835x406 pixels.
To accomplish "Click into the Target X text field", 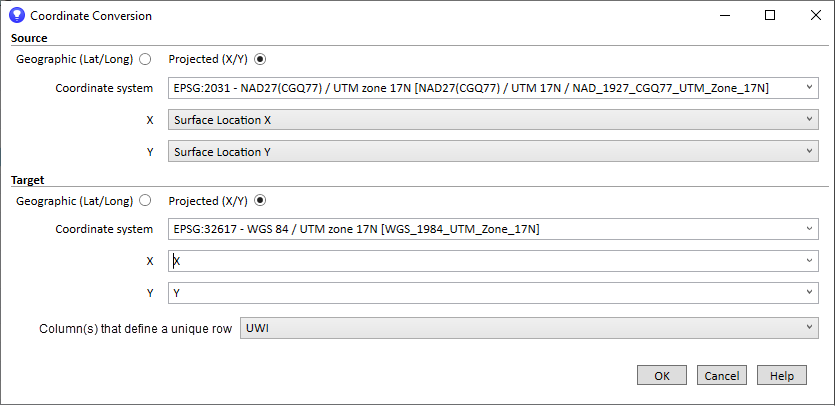I will pos(480,261).
